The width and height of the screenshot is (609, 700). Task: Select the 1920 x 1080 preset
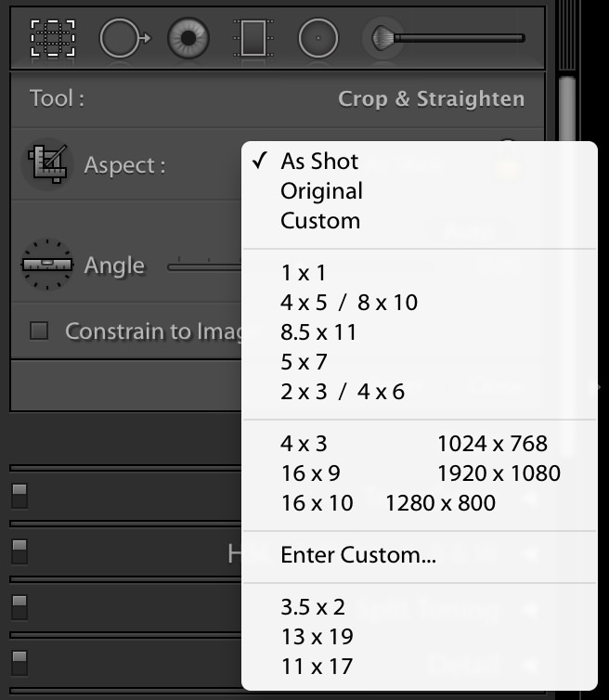click(499, 473)
